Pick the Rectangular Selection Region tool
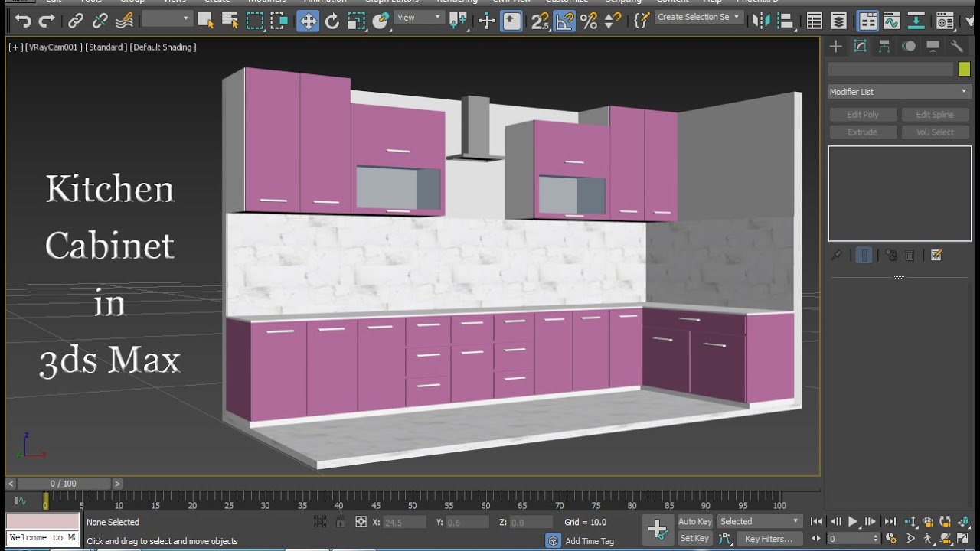This screenshot has height=551, width=980. [x=255, y=21]
